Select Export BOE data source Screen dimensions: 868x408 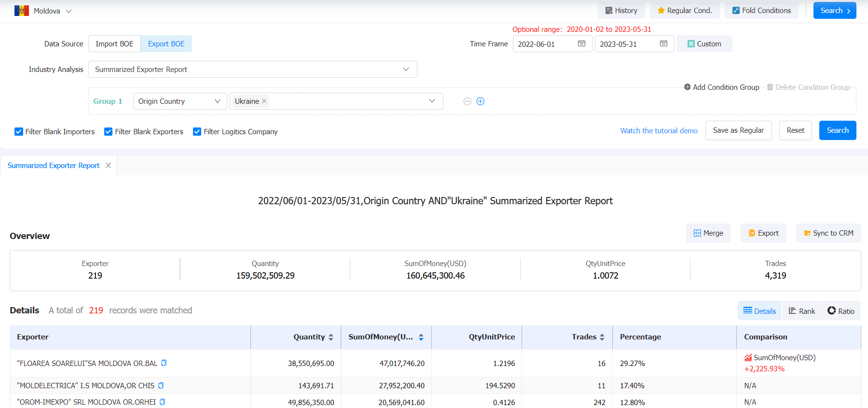click(166, 44)
